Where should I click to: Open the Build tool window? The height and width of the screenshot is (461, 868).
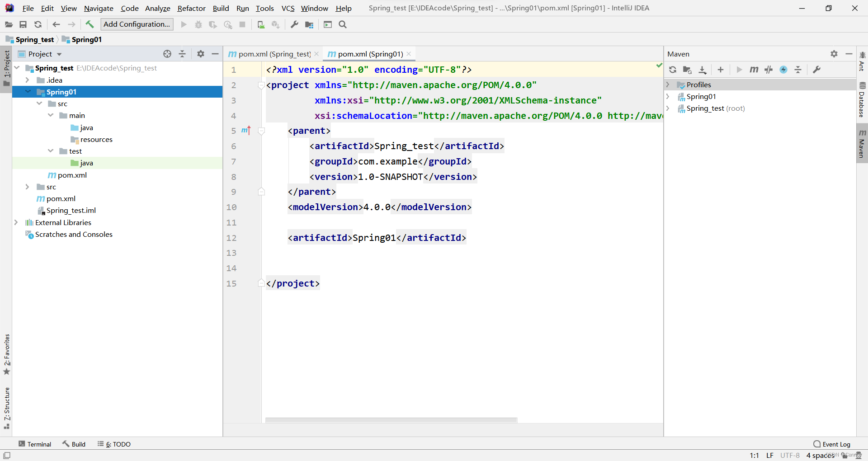coord(74,444)
